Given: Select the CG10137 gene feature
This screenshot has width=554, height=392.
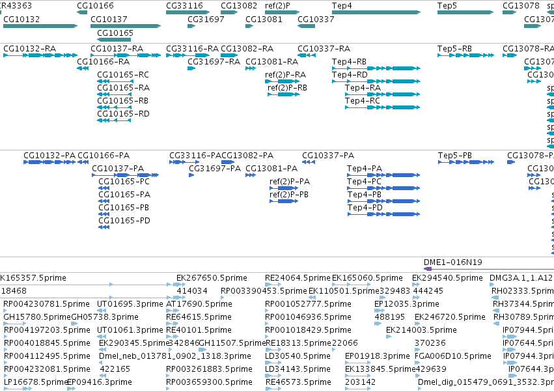Looking at the screenshot, I should tap(126, 26).
